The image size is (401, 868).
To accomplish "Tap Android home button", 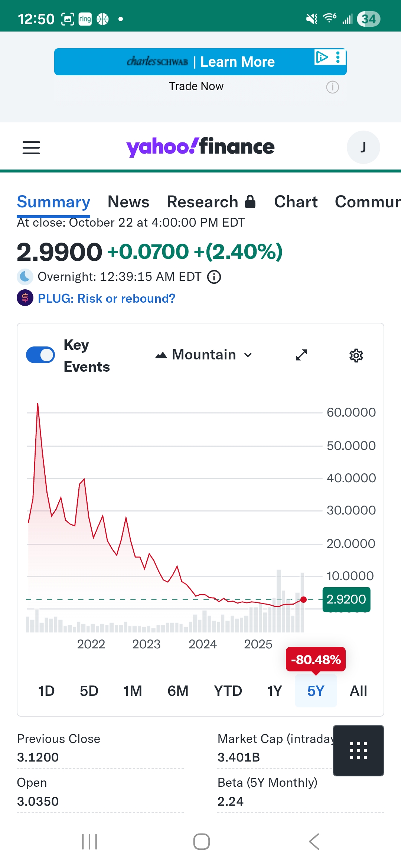I will [x=201, y=842].
